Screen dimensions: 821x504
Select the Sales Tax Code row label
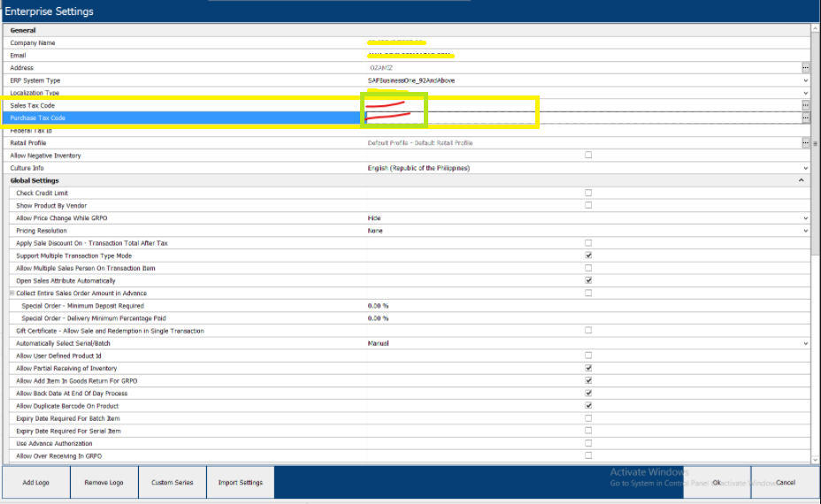pos(33,106)
